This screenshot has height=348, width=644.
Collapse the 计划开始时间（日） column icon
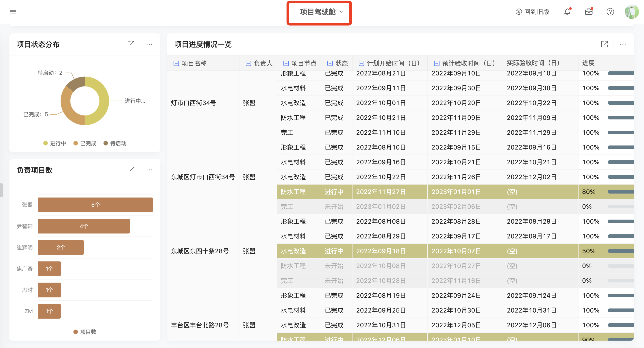coord(361,63)
